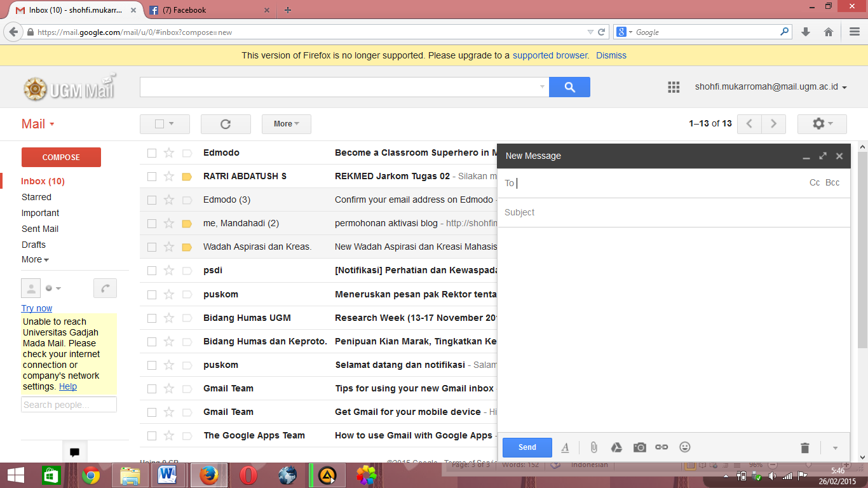Image resolution: width=868 pixels, height=488 pixels.
Task: Expand the More actions dropdown in the toolbar
Action: click(287, 124)
